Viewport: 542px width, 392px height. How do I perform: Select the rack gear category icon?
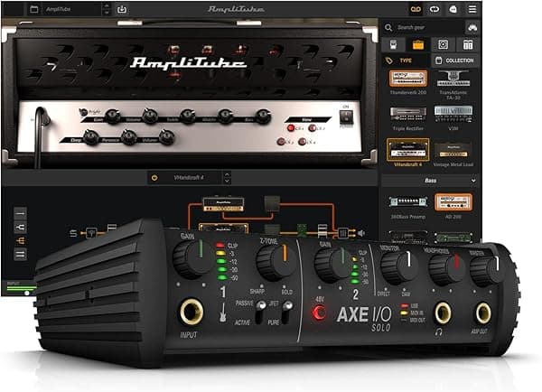pyautogui.click(x=468, y=44)
